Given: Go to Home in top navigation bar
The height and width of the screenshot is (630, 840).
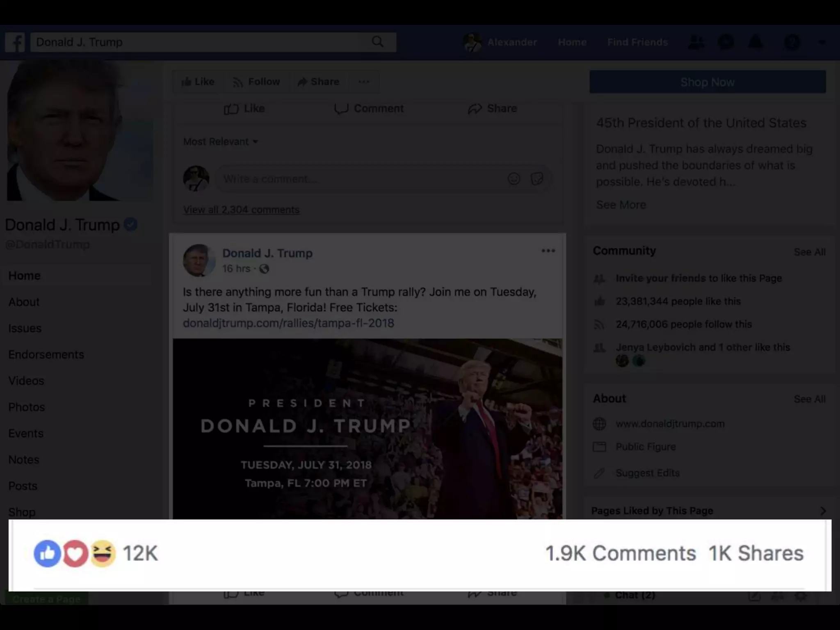Looking at the screenshot, I should pyautogui.click(x=572, y=42).
